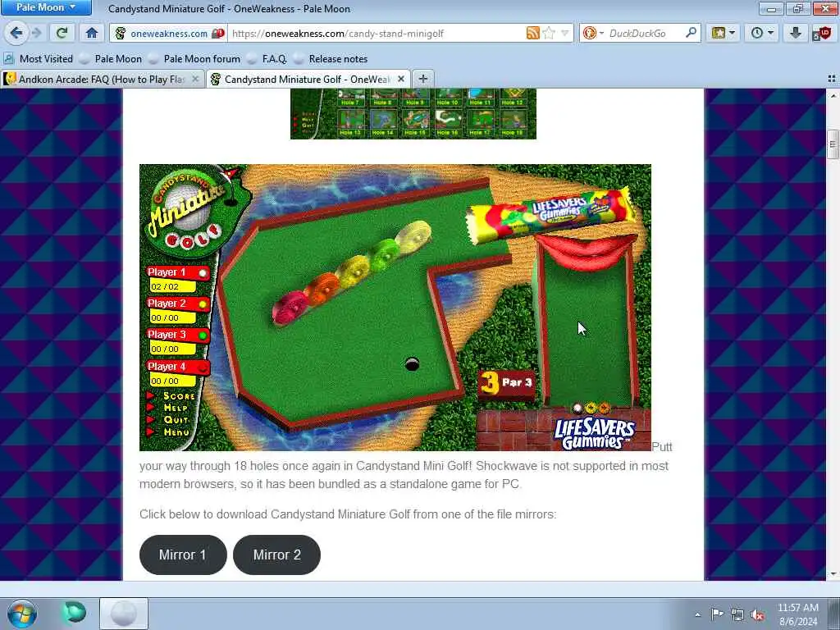This screenshot has height=630, width=840.
Task: Click the Pale Moon taskbar button
Action: coord(124,614)
